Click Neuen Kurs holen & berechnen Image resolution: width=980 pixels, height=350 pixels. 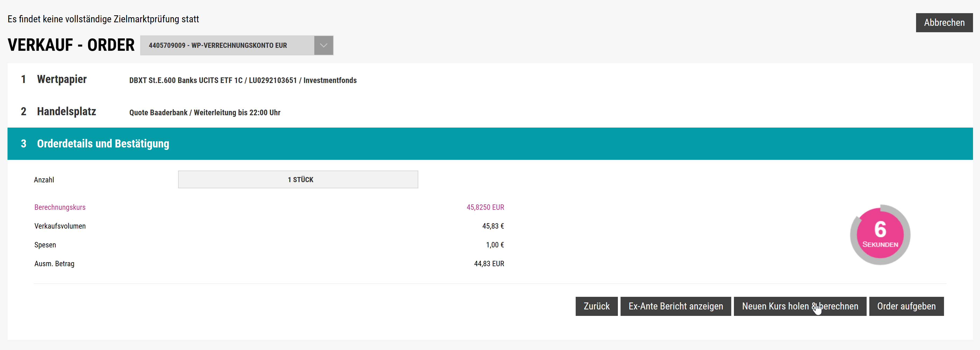pos(800,306)
